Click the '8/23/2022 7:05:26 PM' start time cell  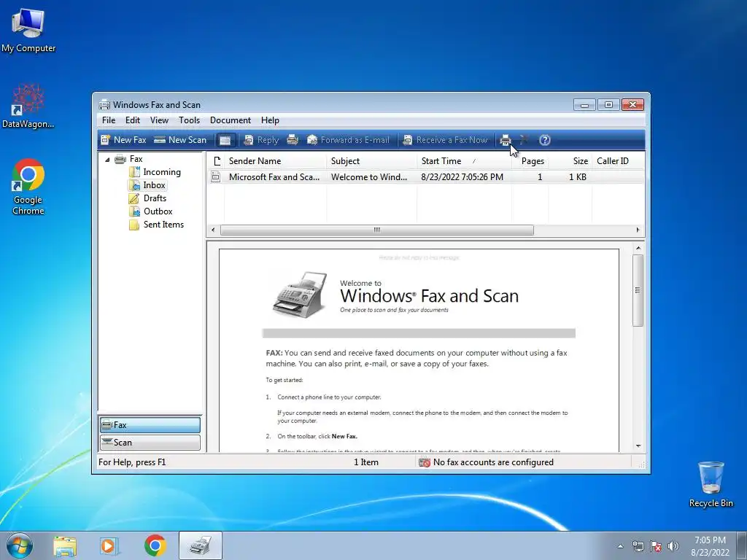pyautogui.click(x=462, y=177)
